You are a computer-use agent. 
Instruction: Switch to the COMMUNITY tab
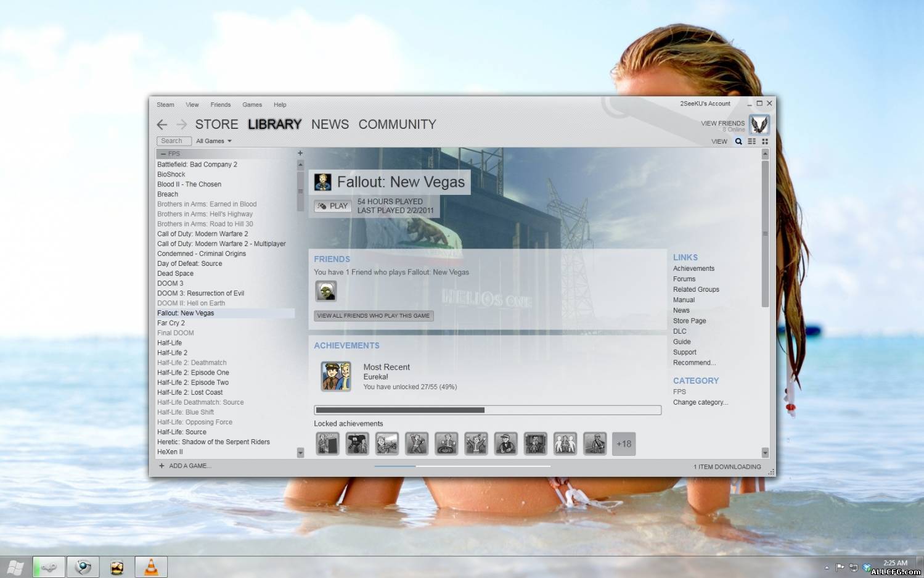397,125
